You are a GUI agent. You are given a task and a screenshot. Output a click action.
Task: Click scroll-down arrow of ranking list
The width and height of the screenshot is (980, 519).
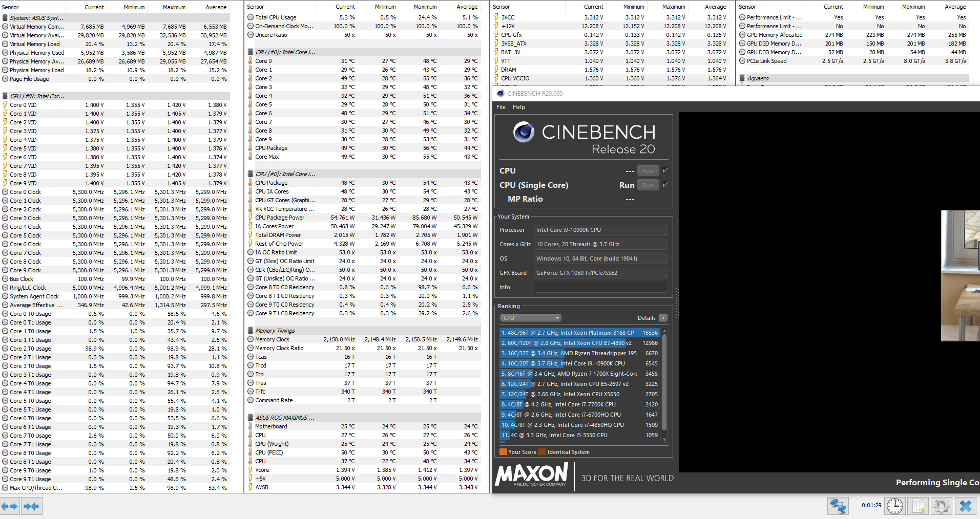[665, 440]
